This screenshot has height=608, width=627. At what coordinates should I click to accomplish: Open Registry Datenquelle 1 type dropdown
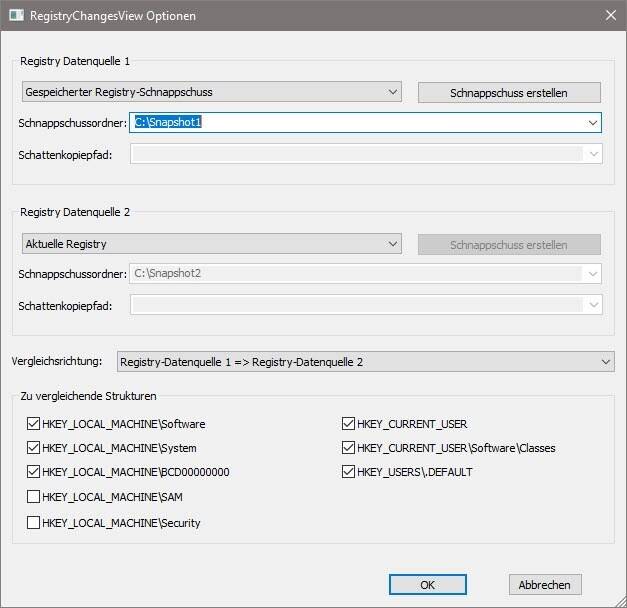[210, 92]
